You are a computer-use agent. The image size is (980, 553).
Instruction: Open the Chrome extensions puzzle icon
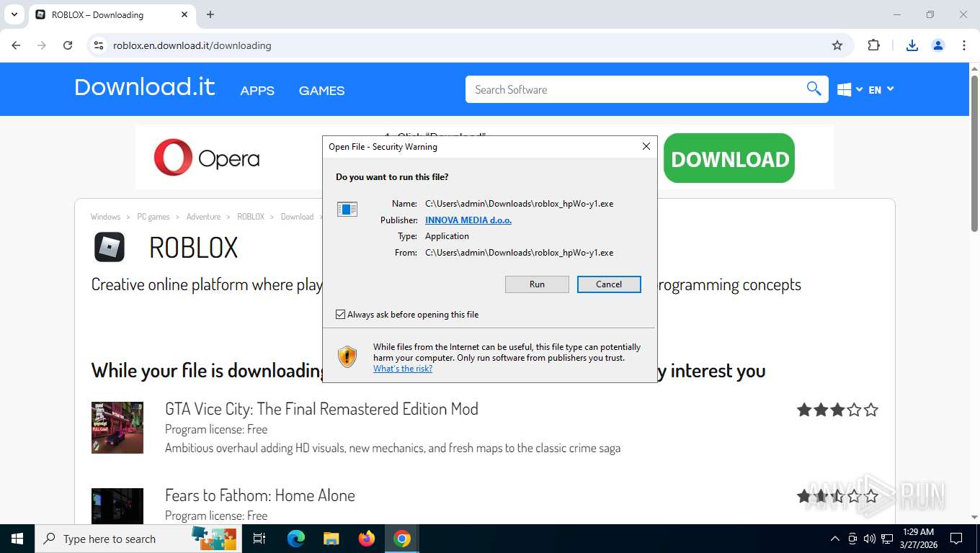point(873,45)
